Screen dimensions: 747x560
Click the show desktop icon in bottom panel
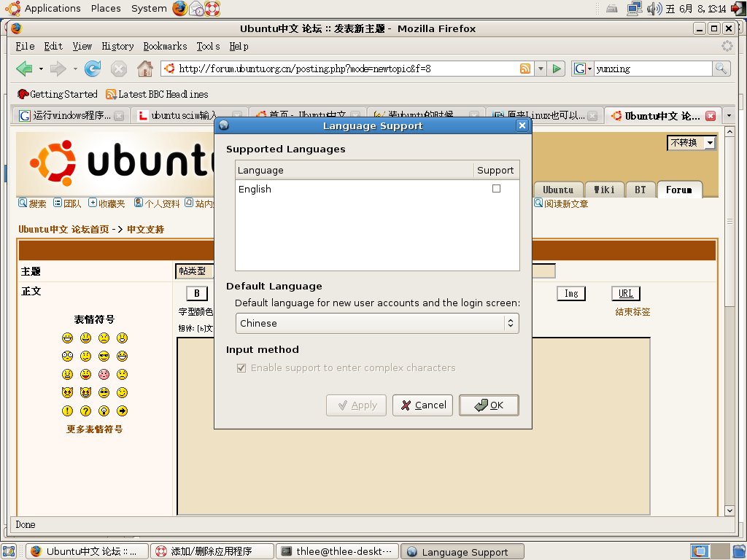[9, 551]
